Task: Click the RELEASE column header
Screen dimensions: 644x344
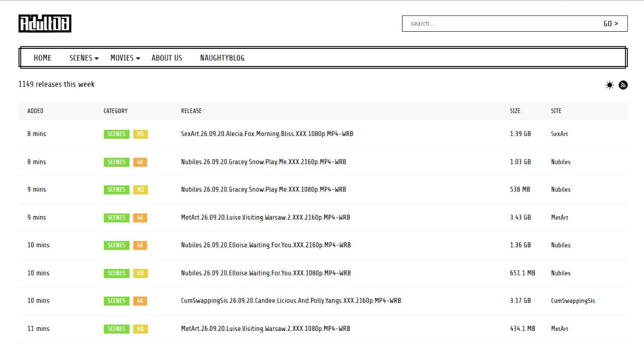Action: point(191,111)
